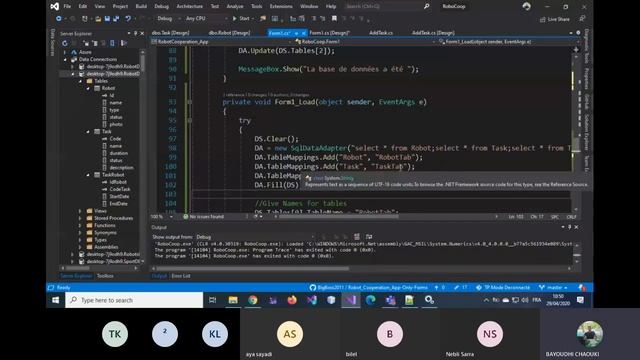Click the Open File toolbar icon

(98, 18)
